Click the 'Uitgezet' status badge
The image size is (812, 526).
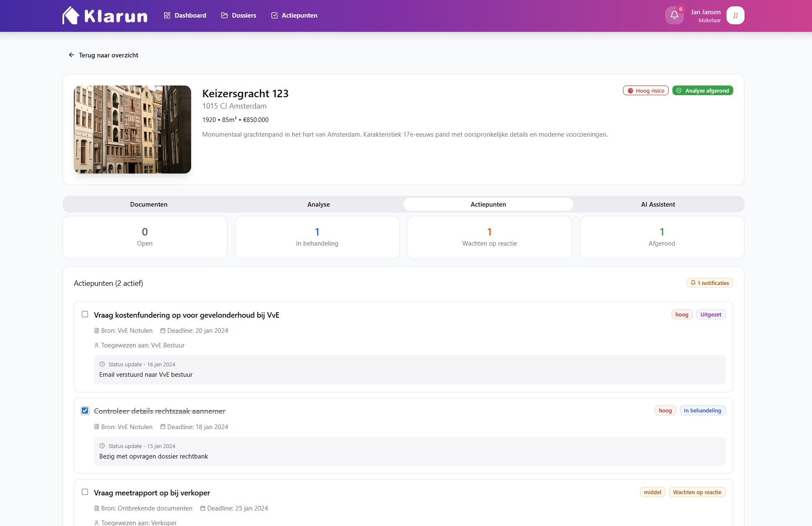(711, 315)
